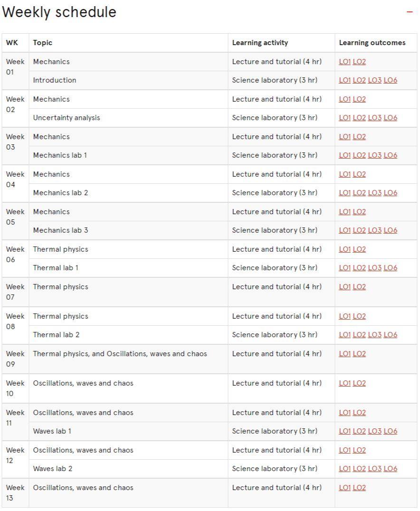Viewport: 420px width, 511px height.
Task: Open the LO1 link in Week 10 row
Action: pos(344,383)
